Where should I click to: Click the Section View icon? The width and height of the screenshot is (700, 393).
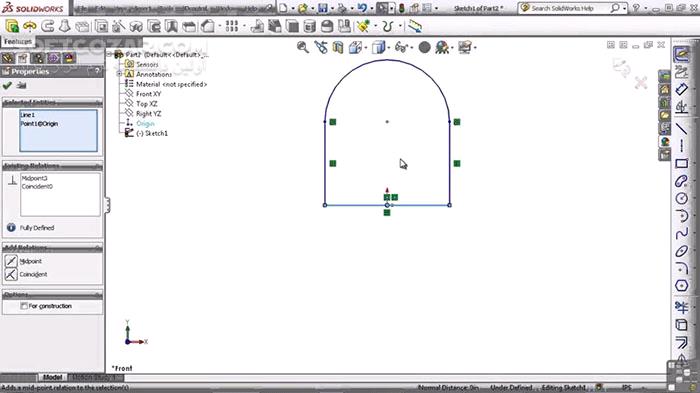338,47
